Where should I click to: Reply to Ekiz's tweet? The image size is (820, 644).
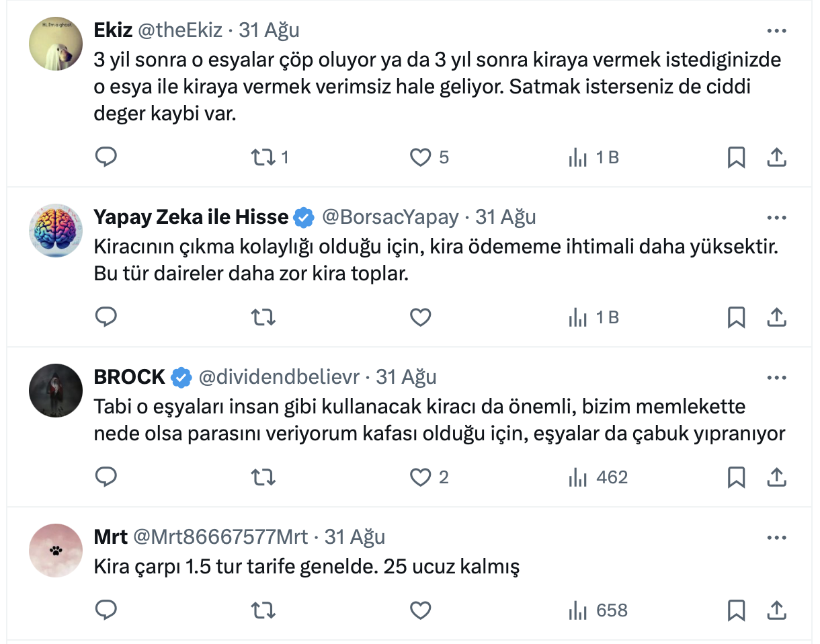106,157
